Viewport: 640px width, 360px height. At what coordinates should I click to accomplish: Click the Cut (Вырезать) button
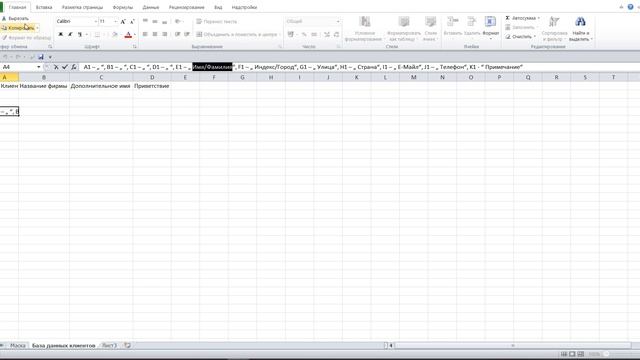click(x=16, y=18)
